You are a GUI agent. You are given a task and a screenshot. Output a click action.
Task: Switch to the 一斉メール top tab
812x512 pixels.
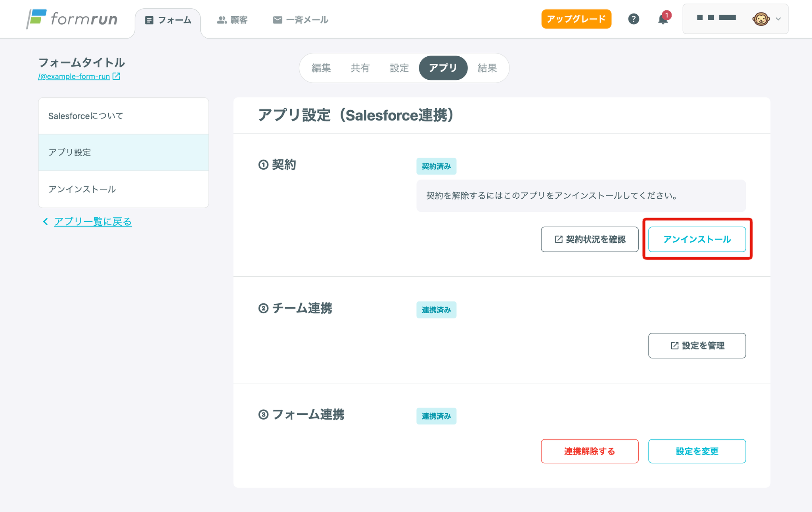pyautogui.click(x=301, y=20)
